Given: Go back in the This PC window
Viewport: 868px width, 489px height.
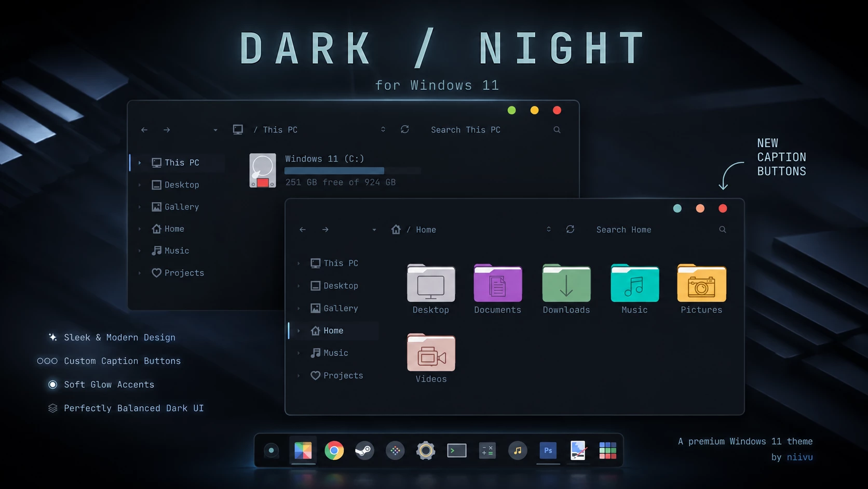Looking at the screenshot, I should pos(144,130).
